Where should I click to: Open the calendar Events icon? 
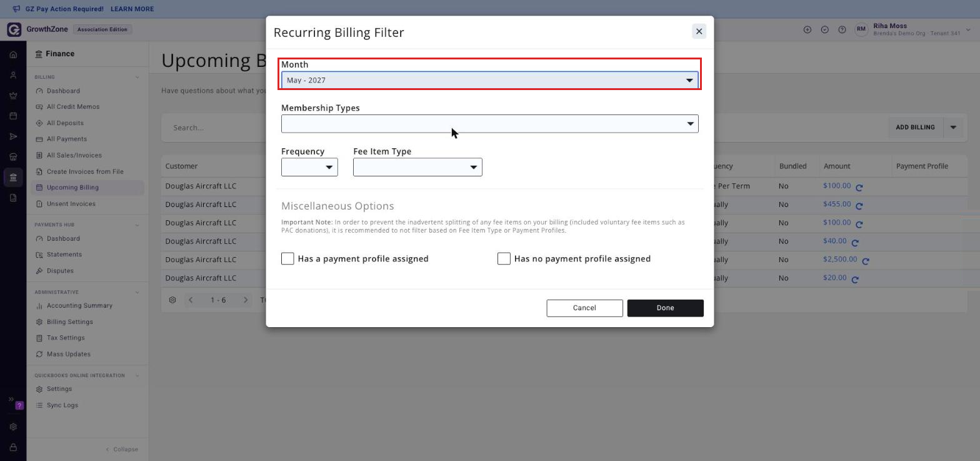pyautogui.click(x=13, y=116)
